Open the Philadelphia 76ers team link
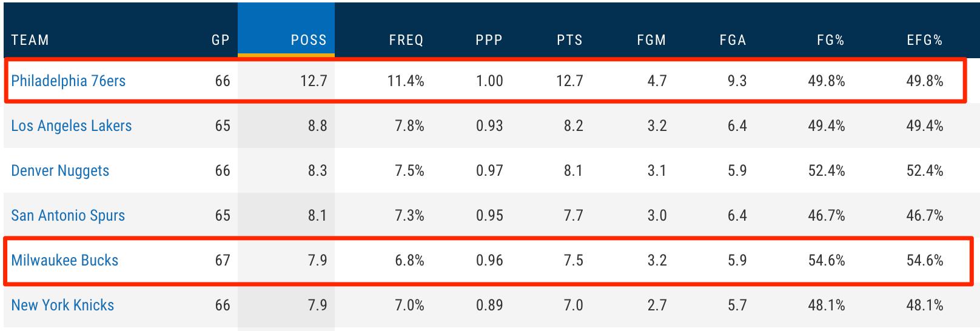980x331 pixels. tap(68, 81)
